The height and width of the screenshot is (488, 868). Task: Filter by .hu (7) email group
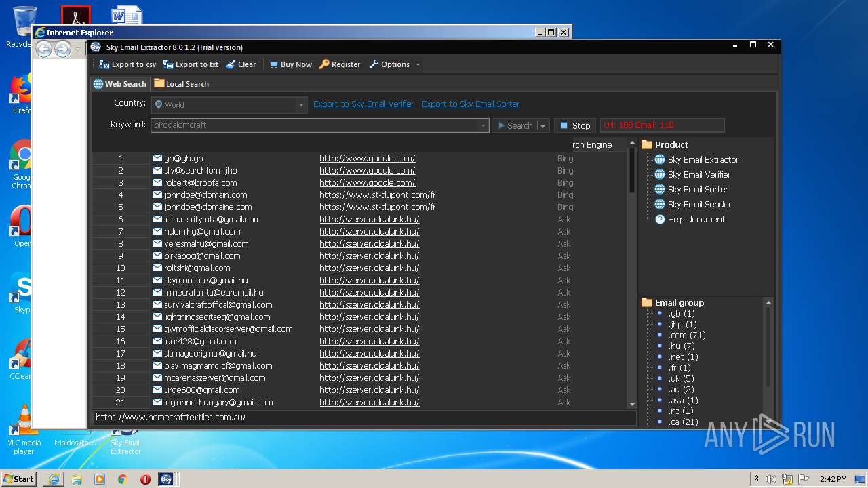point(682,346)
